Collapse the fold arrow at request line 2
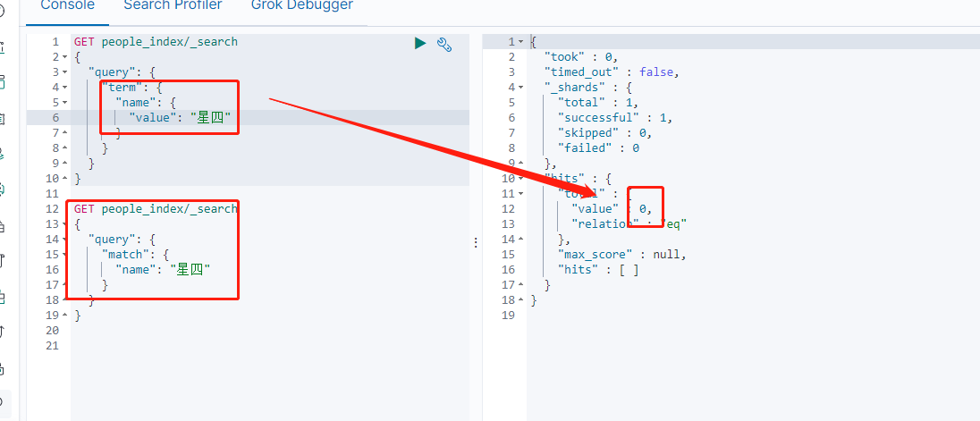Screen dimensions: 980x421 tap(64, 57)
